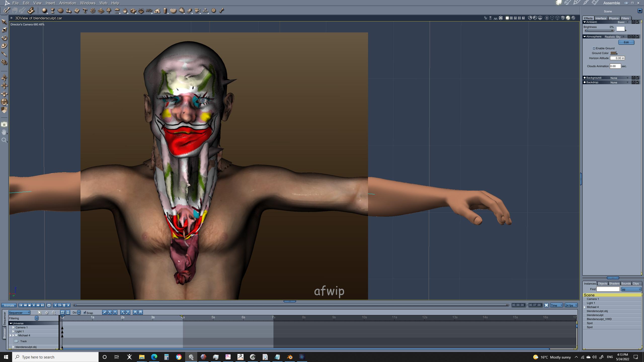Click the tree/plant creation icon
Screen dimensions: 644x362
pos(109,11)
